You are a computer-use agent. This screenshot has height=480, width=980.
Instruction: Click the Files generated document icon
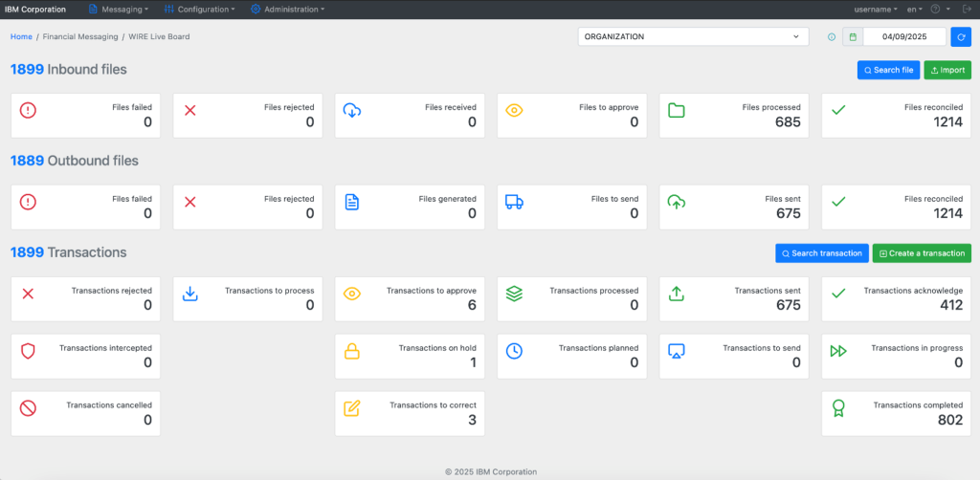(352, 202)
